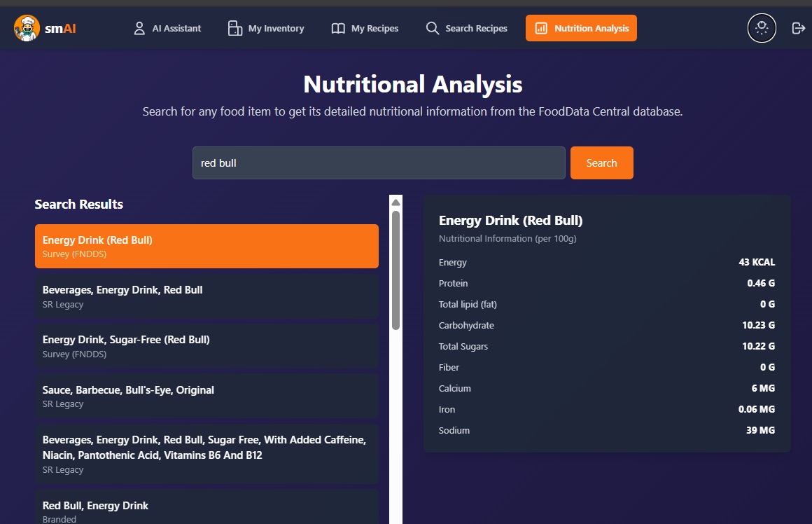Pick the Red Bull, Energy Drink branded result
Viewport: 812px width, 524px height.
point(206,509)
